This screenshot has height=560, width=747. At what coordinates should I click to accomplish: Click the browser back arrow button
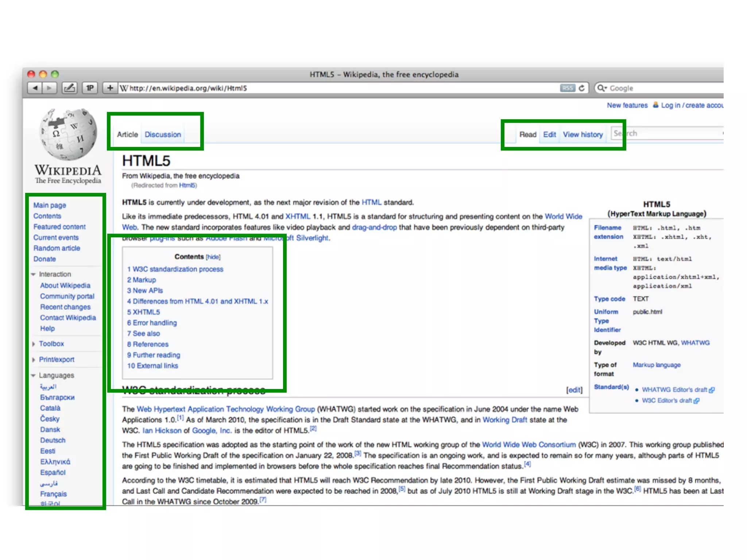click(x=35, y=88)
